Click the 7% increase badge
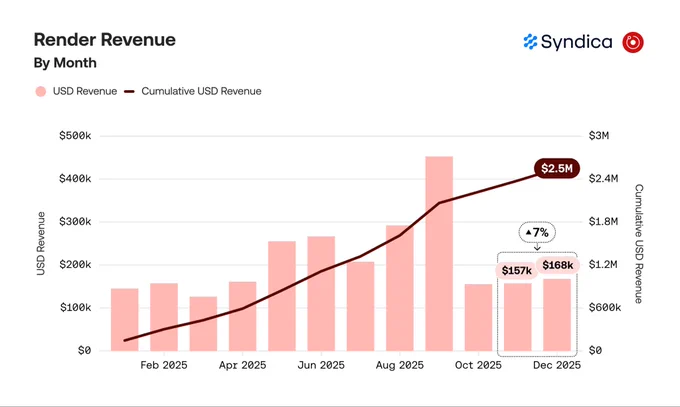 pos(537,233)
